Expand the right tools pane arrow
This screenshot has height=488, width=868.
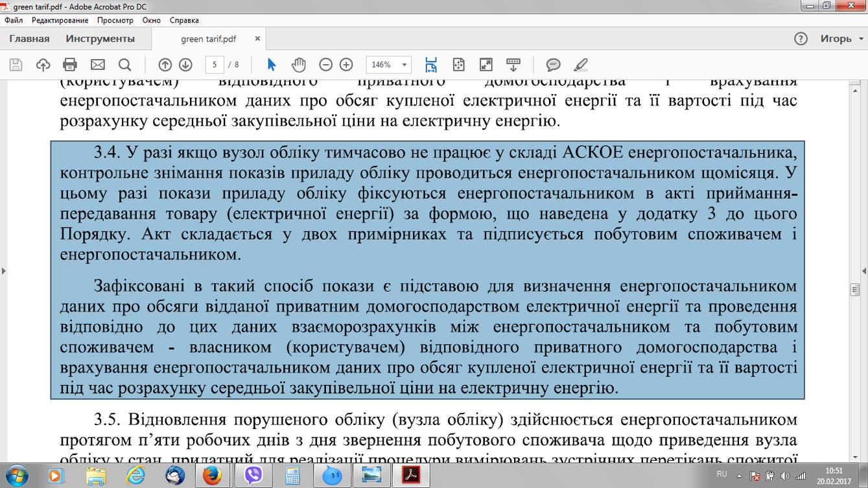[x=864, y=270]
